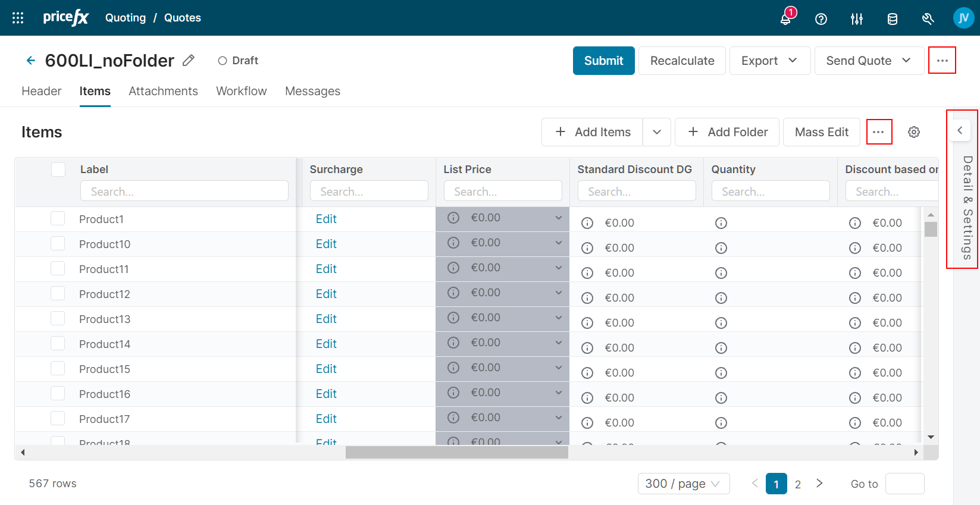Open table settings gear icon
Viewport: 980px width, 505px height.
914,132
